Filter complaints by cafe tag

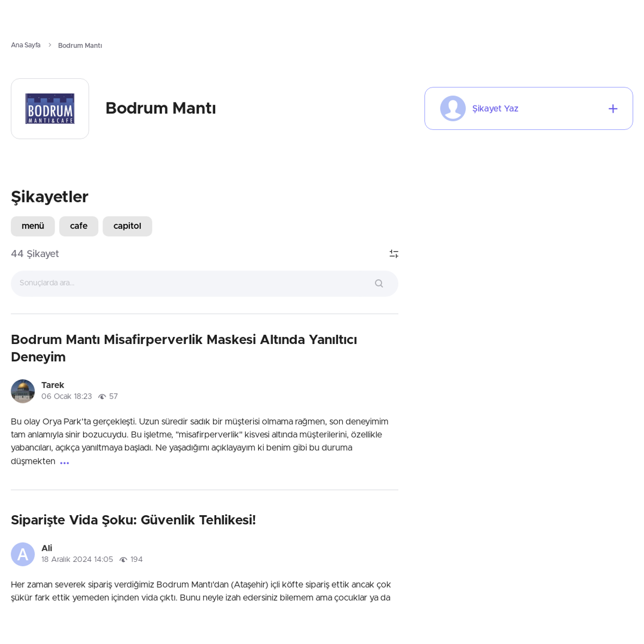pos(78,226)
